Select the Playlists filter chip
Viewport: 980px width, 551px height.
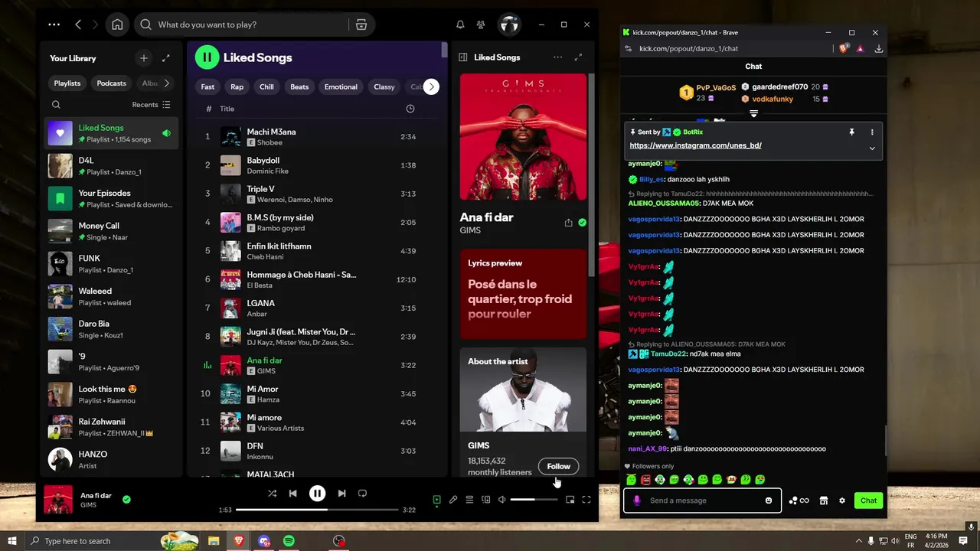(67, 83)
